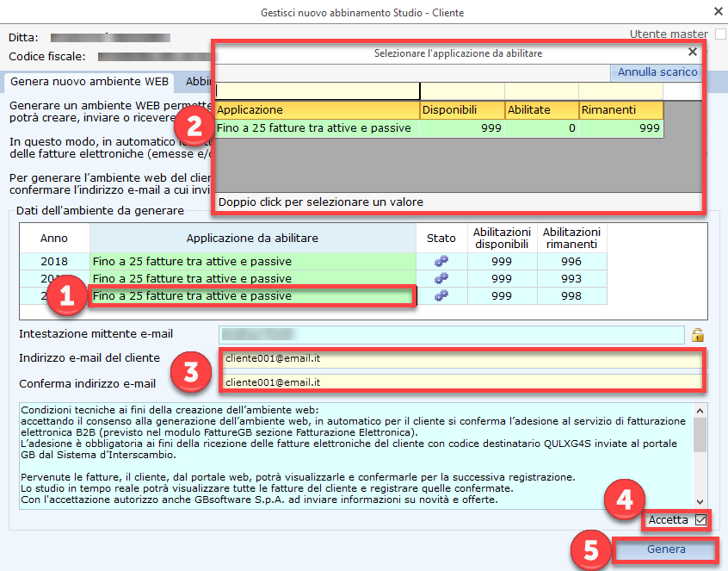
Task: Click the Applicazione filter field in the popup
Action: click(x=318, y=91)
